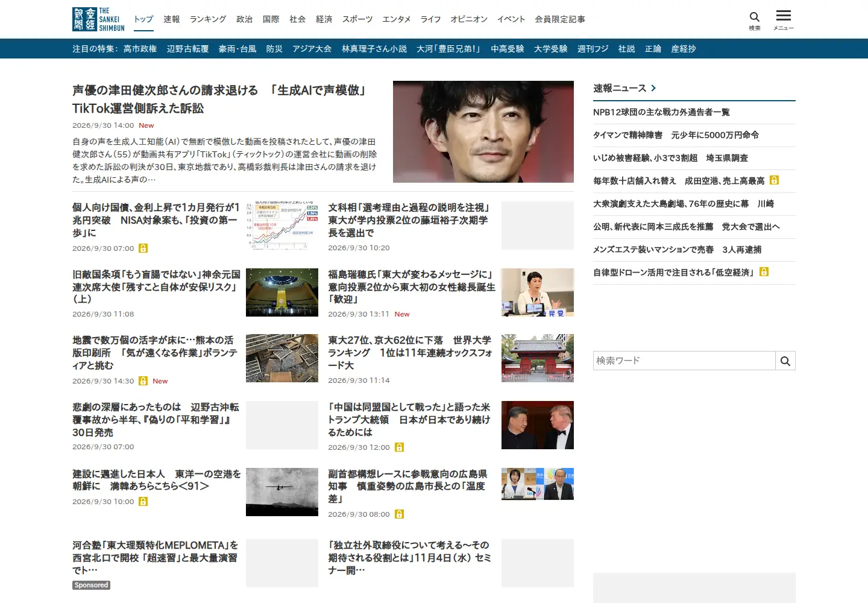Open the 独立社外取締役 seminar article
The width and height of the screenshot is (868, 603).
410,558
